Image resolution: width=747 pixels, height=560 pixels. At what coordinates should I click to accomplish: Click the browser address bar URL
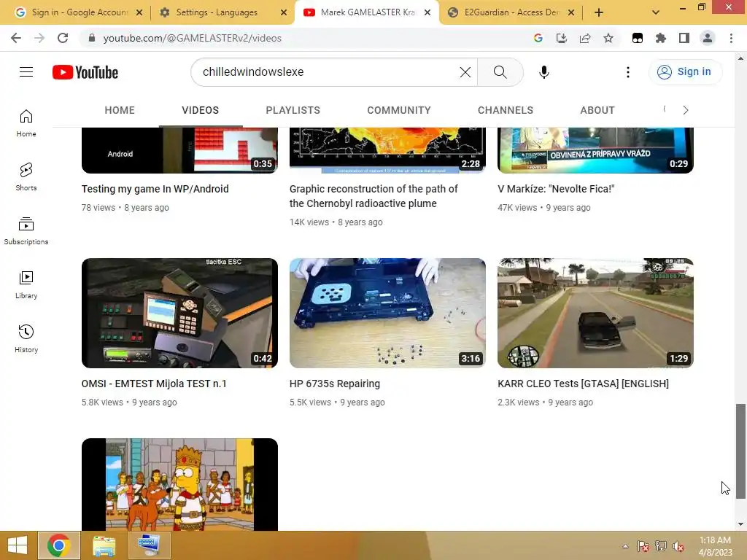pos(192,38)
